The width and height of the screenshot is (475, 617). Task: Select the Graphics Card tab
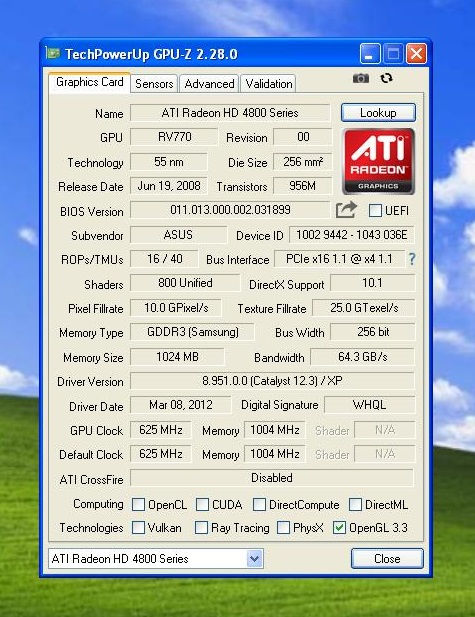click(89, 82)
